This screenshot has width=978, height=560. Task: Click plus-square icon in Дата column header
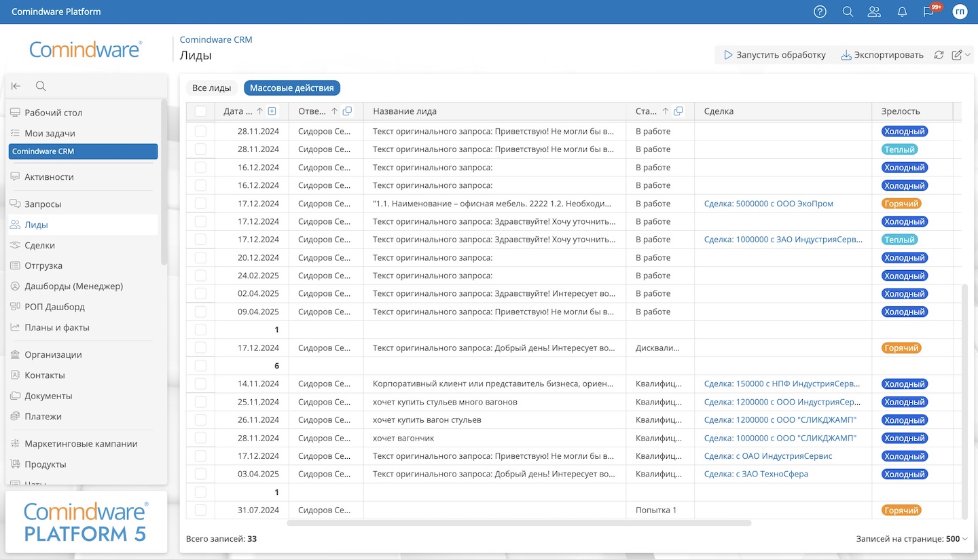tap(272, 111)
